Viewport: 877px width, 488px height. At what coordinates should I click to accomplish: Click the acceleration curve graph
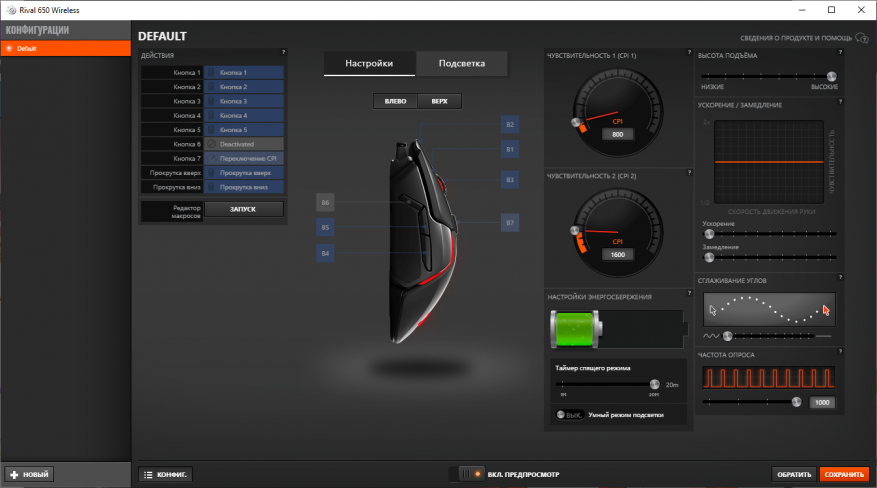click(x=769, y=162)
